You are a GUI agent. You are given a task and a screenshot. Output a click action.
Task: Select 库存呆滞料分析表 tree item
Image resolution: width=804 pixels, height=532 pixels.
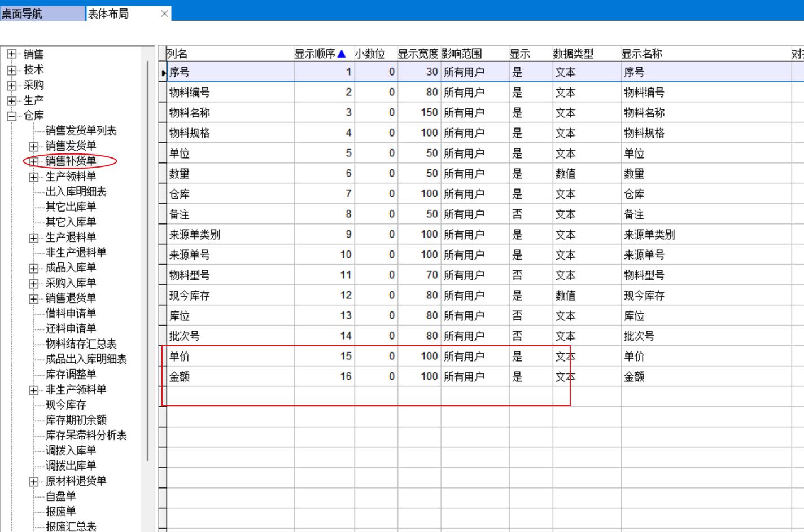(x=86, y=436)
